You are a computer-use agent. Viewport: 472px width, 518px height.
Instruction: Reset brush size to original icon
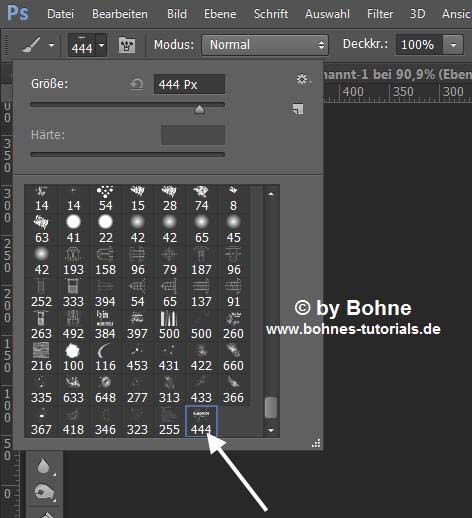(137, 84)
